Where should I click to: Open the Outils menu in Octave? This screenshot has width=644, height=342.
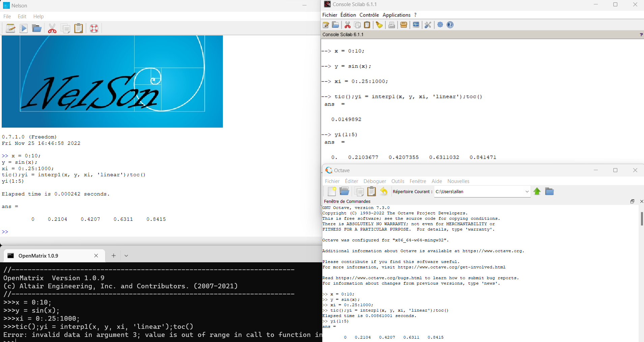click(x=398, y=181)
